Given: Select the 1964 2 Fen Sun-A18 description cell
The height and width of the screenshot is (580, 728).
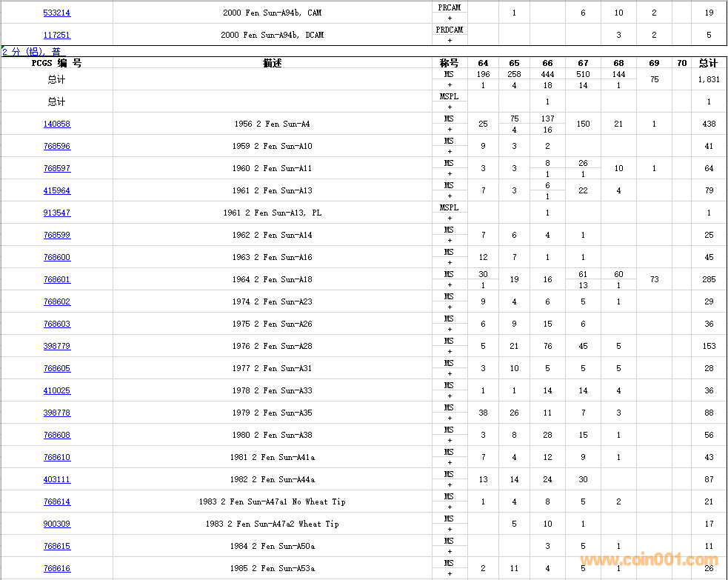Looking at the screenshot, I should (x=272, y=279).
